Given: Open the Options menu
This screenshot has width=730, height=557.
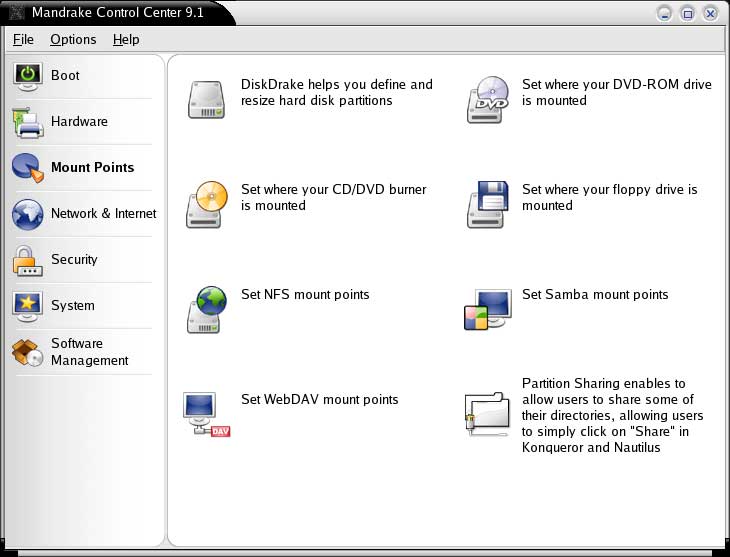Looking at the screenshot, I should click(x=73, y=39).
